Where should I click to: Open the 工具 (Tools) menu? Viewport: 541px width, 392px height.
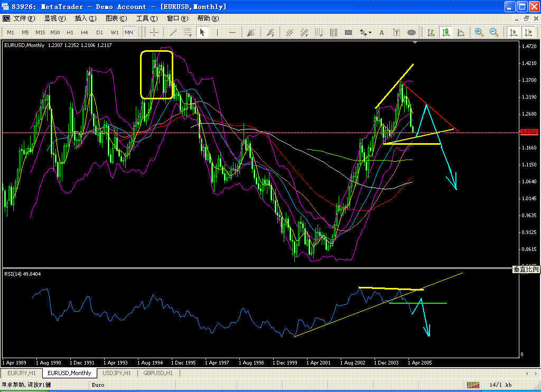[147, 18]
